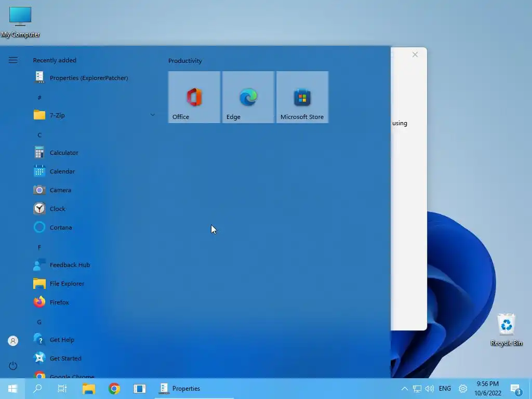532x399 pixels.
Task: Launch the Edge tile
Action: pos(248,97)
